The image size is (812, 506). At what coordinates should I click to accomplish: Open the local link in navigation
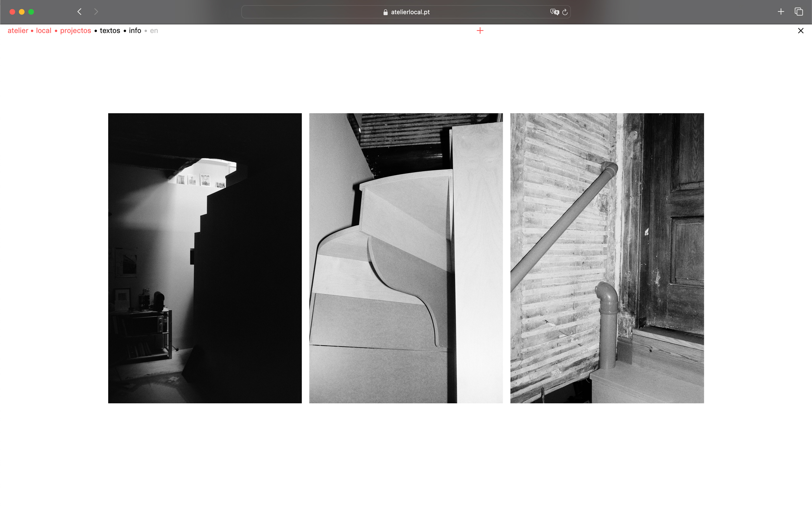[x=43, y=31]
